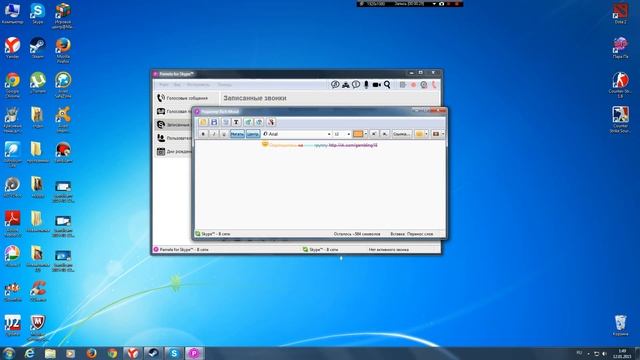Screen dimensions: 640x360
Task: Click the second green icon after T in mood editor
Action: click(259, 122)
